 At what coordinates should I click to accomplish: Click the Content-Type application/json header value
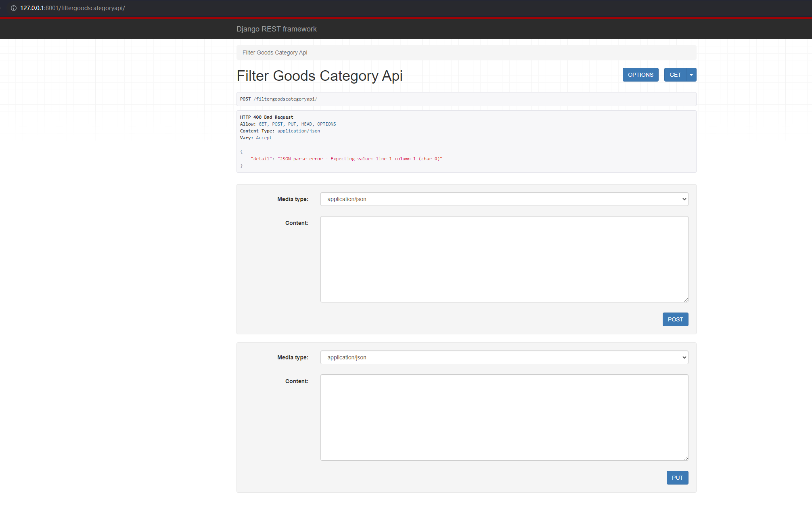click(299, 131)
